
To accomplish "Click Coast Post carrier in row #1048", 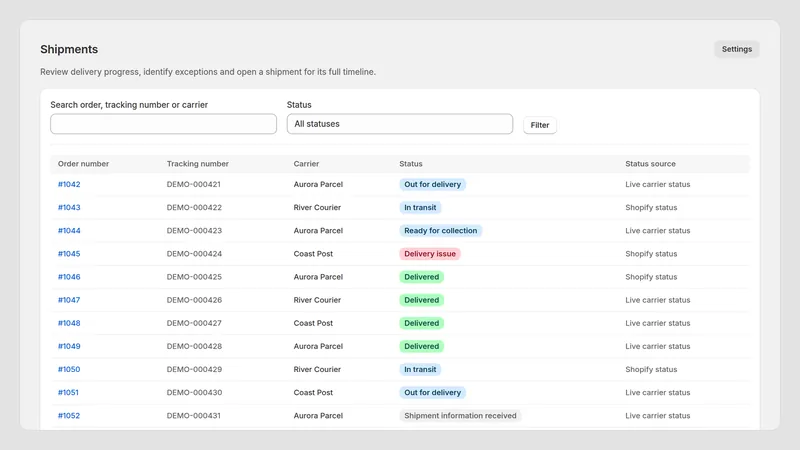I will click(313, 323).
